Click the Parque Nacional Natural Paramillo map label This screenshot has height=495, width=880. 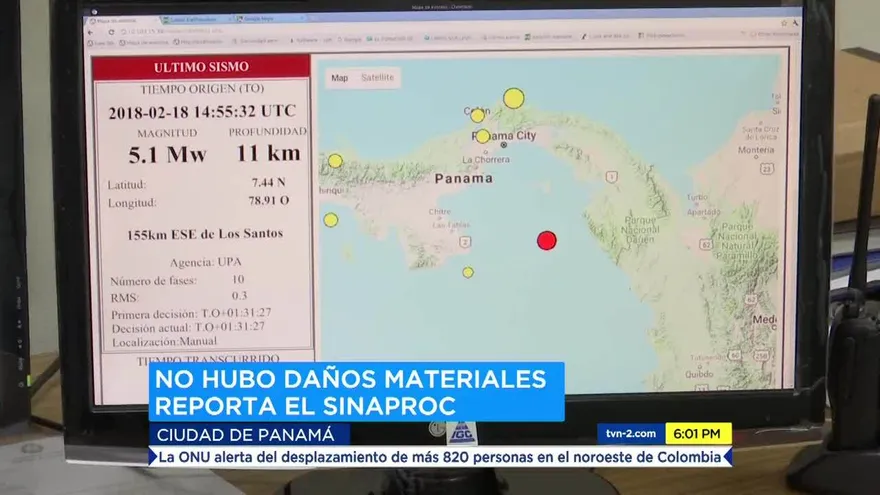coord(738,241)
